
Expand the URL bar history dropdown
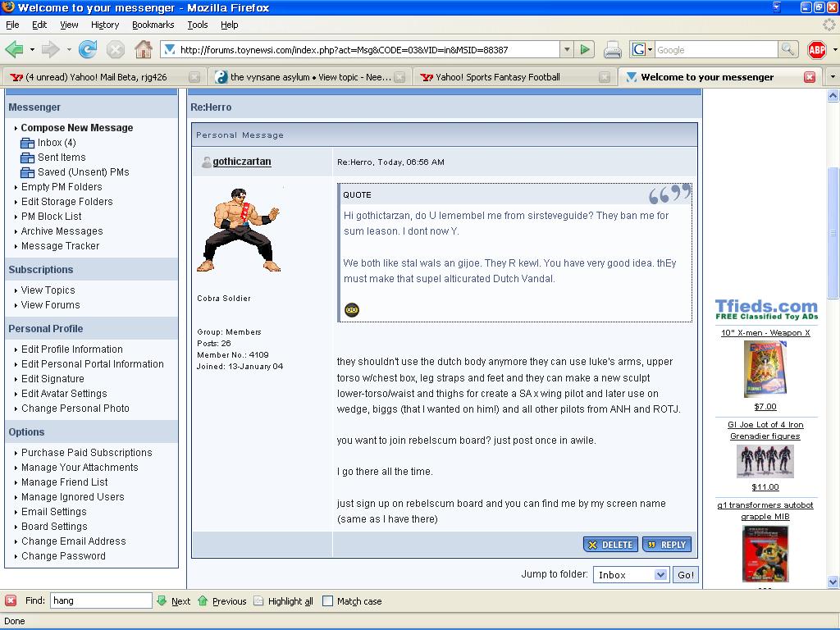click(x=566, y=50)
